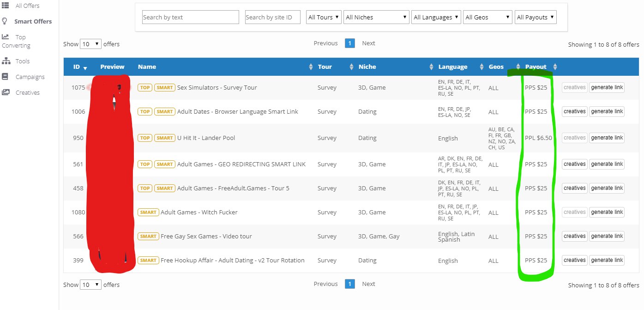Viewport: 644px width, 310px height.
Task: Click the Tools sitemap icon
Action: click(6, 61)
